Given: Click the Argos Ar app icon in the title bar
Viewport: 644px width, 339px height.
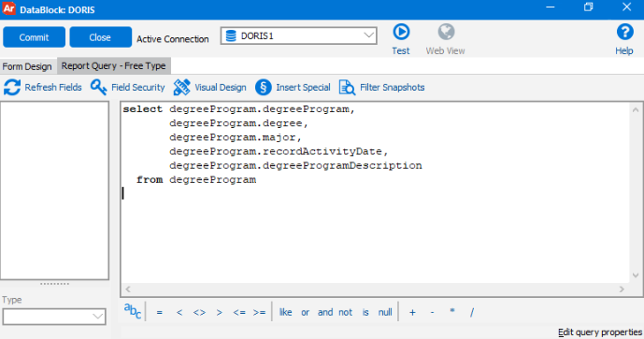Looking at the screenshot, I should click(9, 8).
